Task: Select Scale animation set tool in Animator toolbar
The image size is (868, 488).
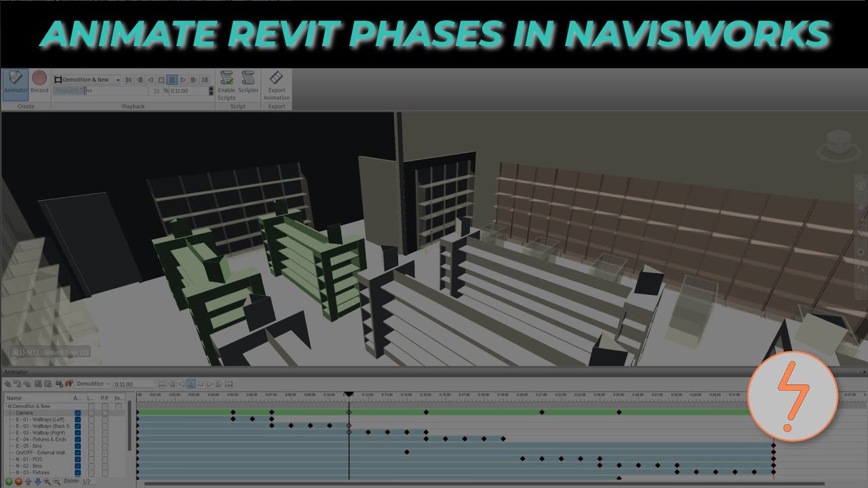Action: 27,384
